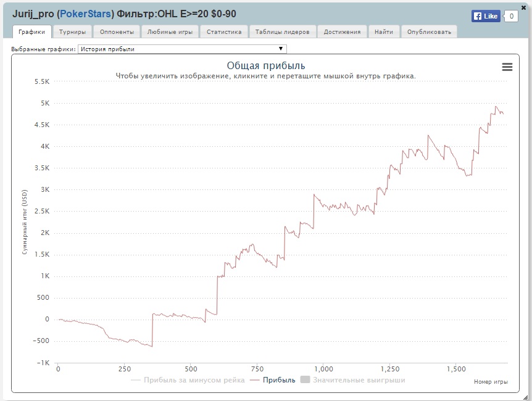Switch to the Достижения tab
Image resolution: width=532 pixels, height=401 pixels.
[x=343, y=31]
